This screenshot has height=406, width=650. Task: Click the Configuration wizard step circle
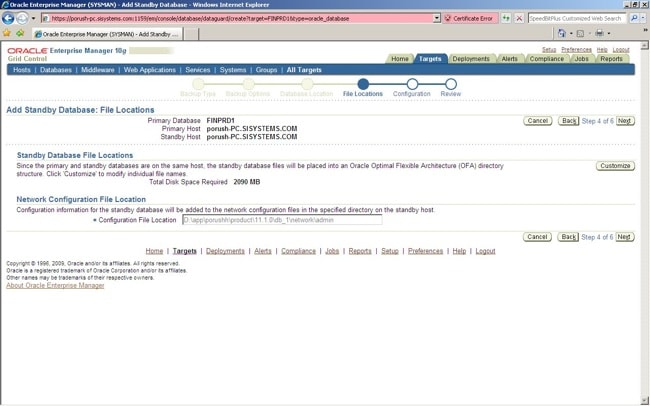click(412, 84)
